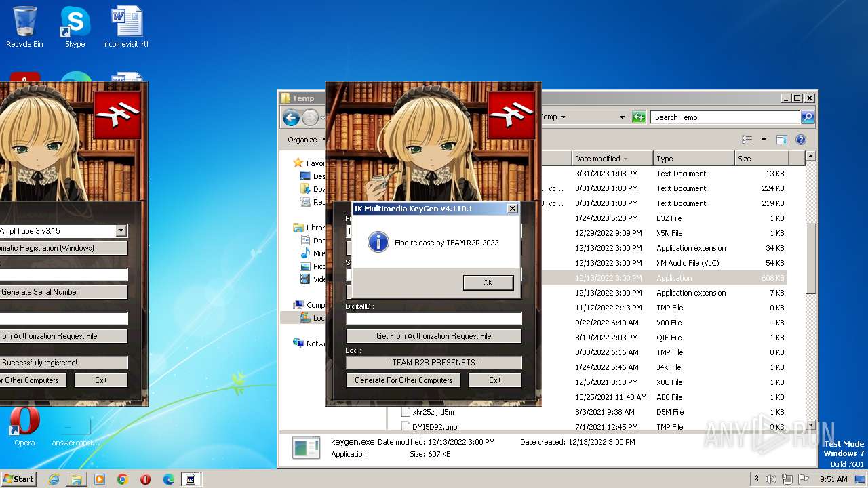Open Microsoft Edge from taskbar

[168, 479]
